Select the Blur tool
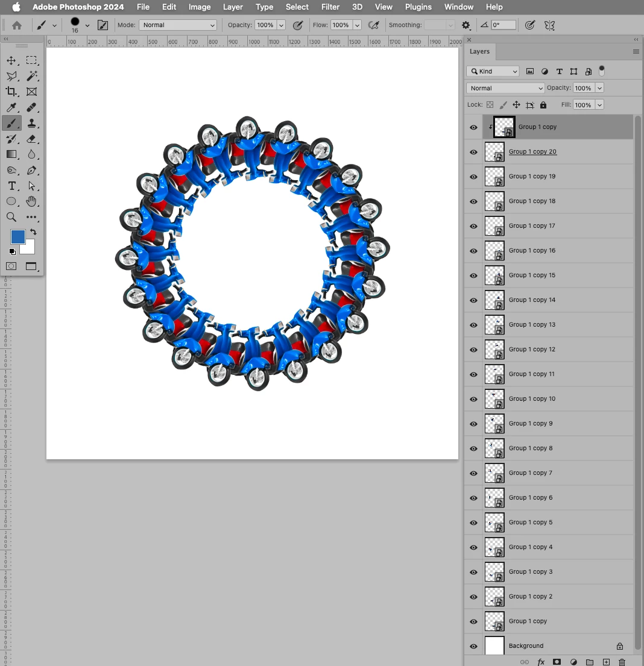Viewport: 644px width, 666px height. coord(31,155)
